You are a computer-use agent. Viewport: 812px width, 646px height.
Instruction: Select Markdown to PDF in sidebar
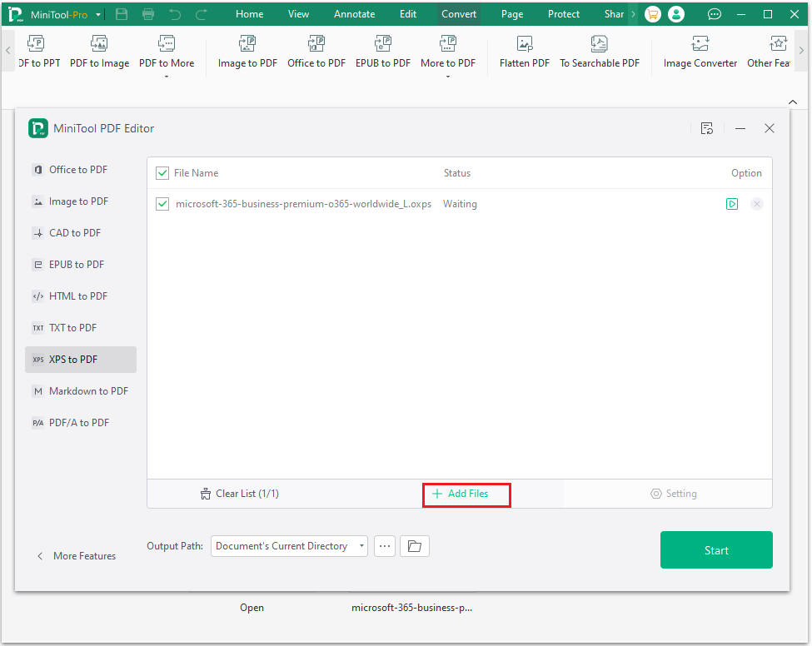pyautogui.click(x=81, y=390)
